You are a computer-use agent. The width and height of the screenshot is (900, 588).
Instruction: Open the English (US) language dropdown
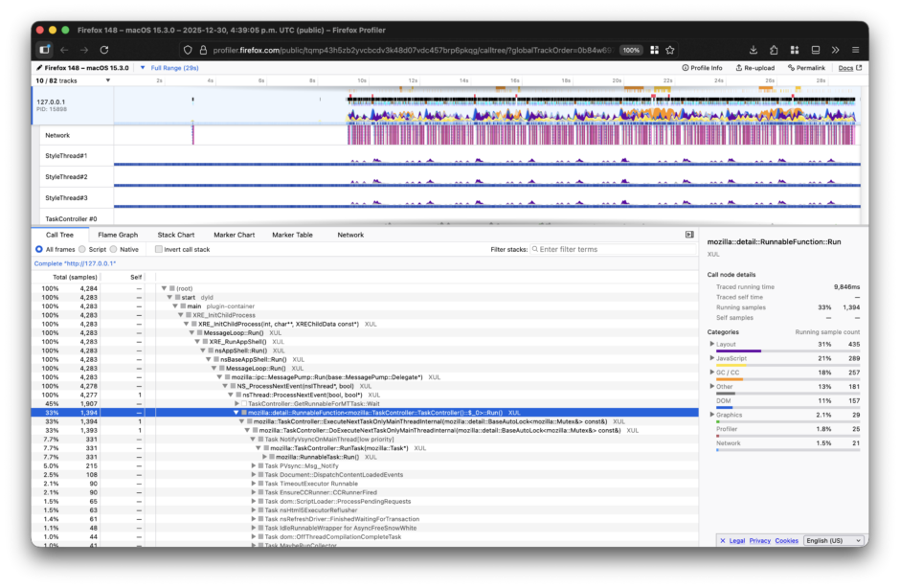pyautogui.click(x=834, y=541)
